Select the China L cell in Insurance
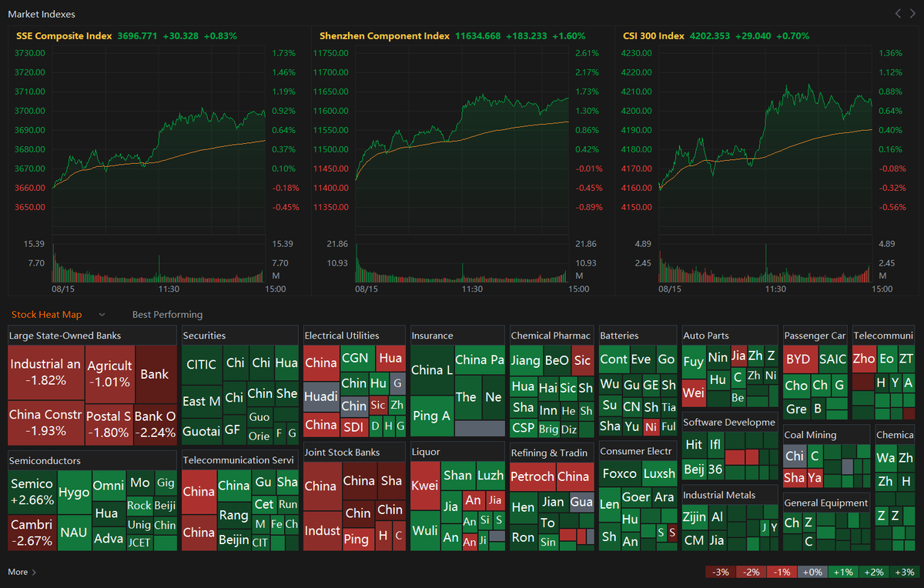924x588 pixels. [431, 370]
